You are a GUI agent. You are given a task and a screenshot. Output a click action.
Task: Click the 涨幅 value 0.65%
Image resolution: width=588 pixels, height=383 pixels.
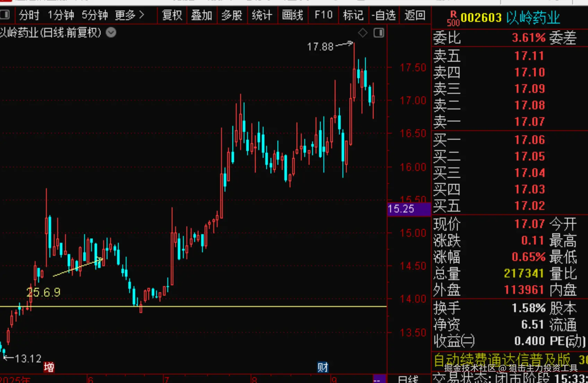point(529,257)
